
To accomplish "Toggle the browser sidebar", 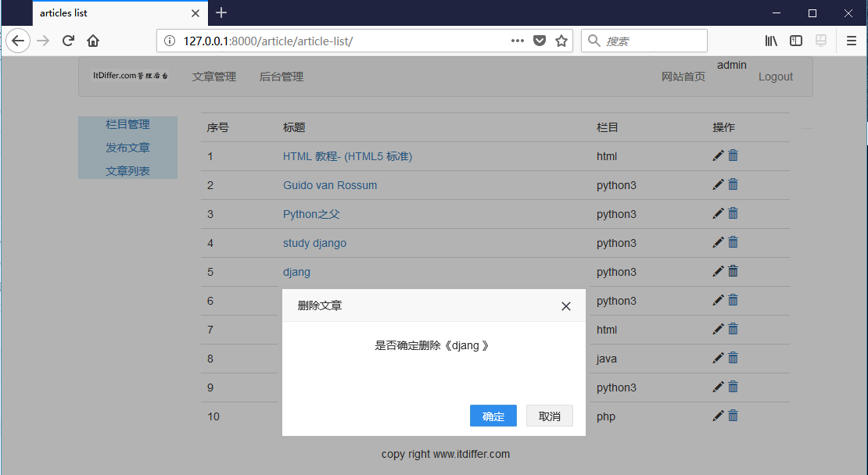I will tap(796, 41).
